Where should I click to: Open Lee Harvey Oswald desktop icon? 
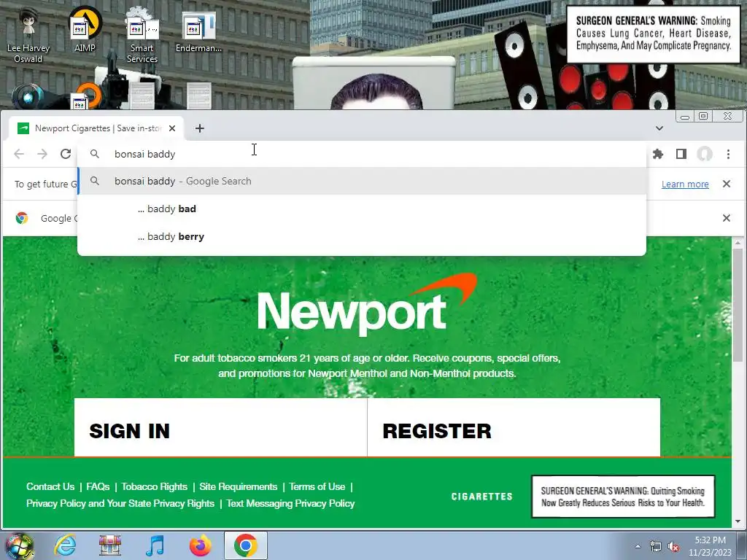28,36
